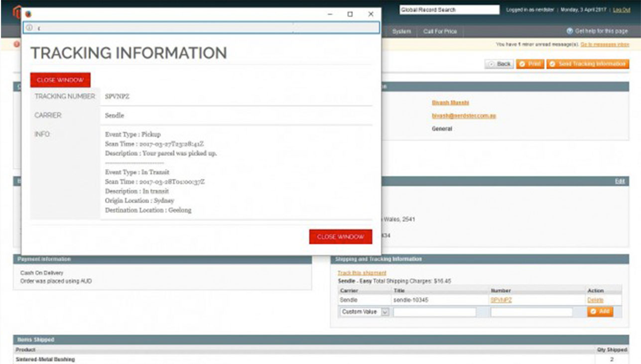
Task: Click the orange Print button
Action: click(530, 64)
